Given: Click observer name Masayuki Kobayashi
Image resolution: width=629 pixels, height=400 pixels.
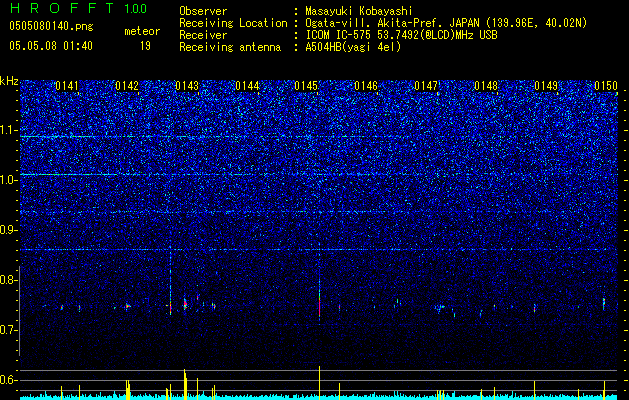Looking at the screenshot, I should tap(359, 11).
